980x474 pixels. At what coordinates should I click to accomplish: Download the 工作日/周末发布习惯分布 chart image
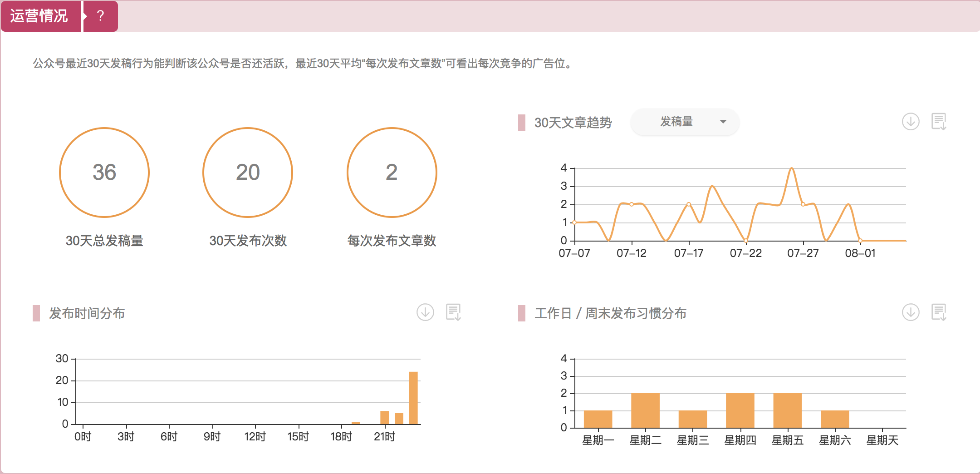coord(910,312)
